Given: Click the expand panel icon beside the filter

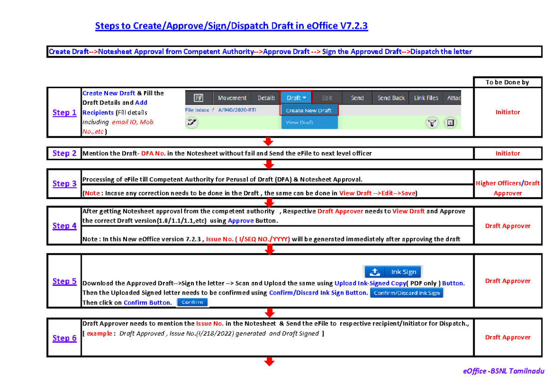Looking at the screenshot, I should point(450,123).
